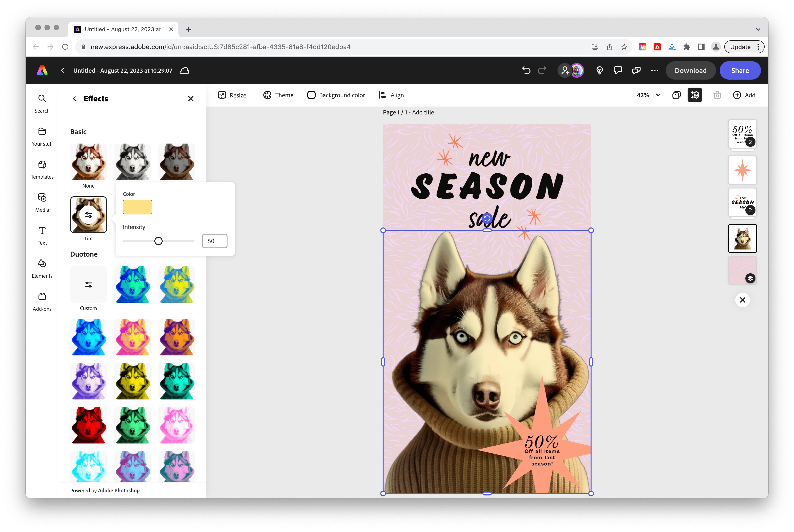The height and width of the screenshot is (532, 794).
Task: Click the trash delete icon
Action: click(x=717, y=95)
